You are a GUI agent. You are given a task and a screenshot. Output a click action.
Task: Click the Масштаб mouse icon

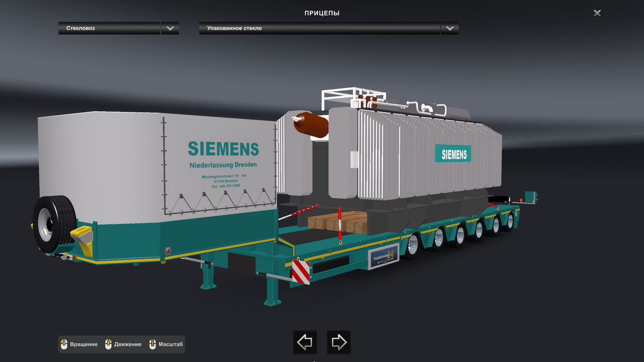click(x=152, y=344)
